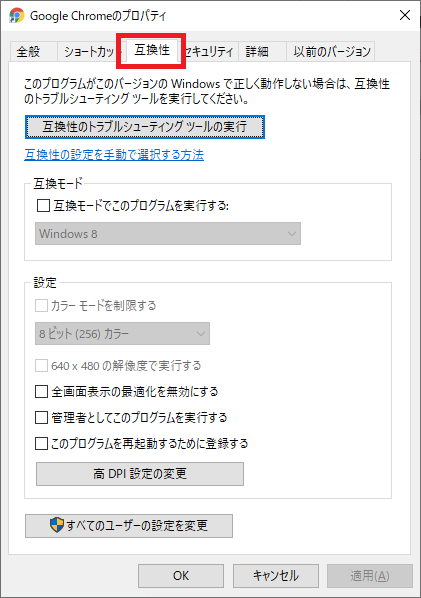Close the properties dialog with X

point(405,15)
